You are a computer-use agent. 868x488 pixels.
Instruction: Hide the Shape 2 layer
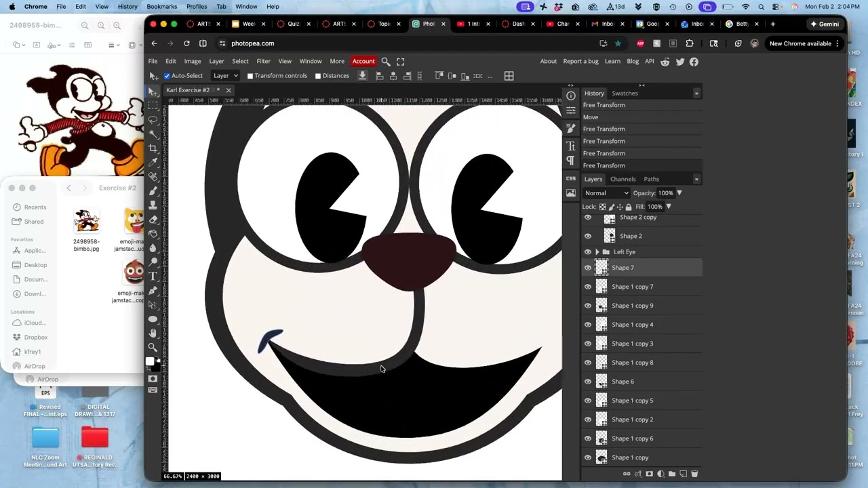(x=588, y=236)
